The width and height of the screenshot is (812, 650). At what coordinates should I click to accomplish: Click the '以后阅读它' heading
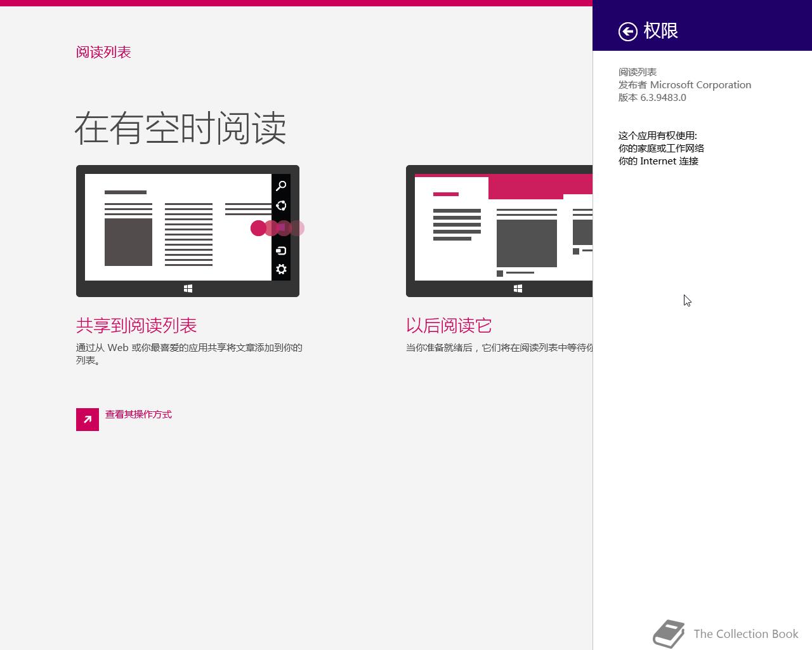pos(449,326)
